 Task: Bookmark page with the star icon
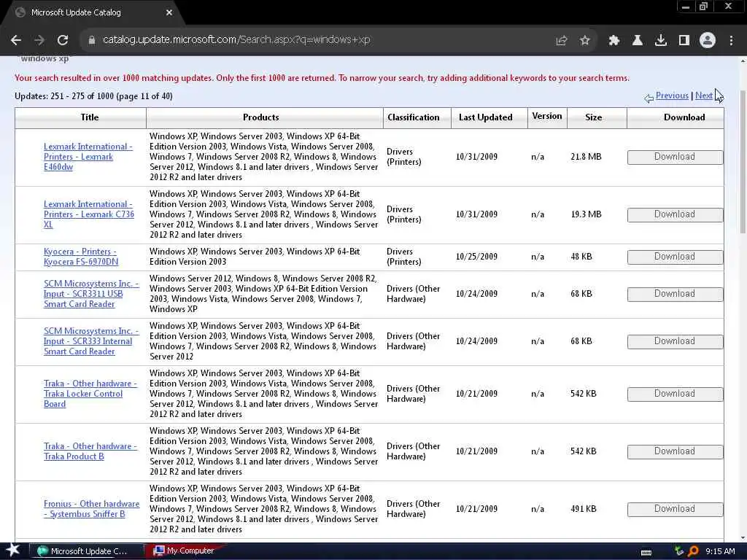[585, 41]
